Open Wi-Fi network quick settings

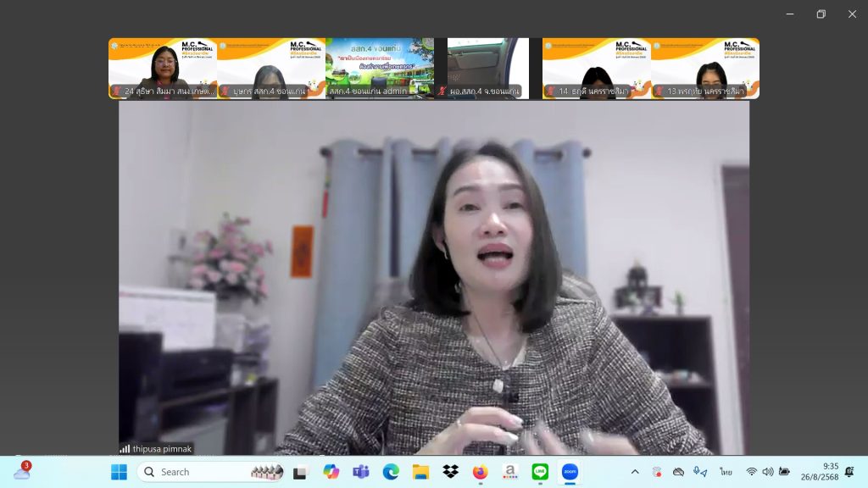pos(751,472)
